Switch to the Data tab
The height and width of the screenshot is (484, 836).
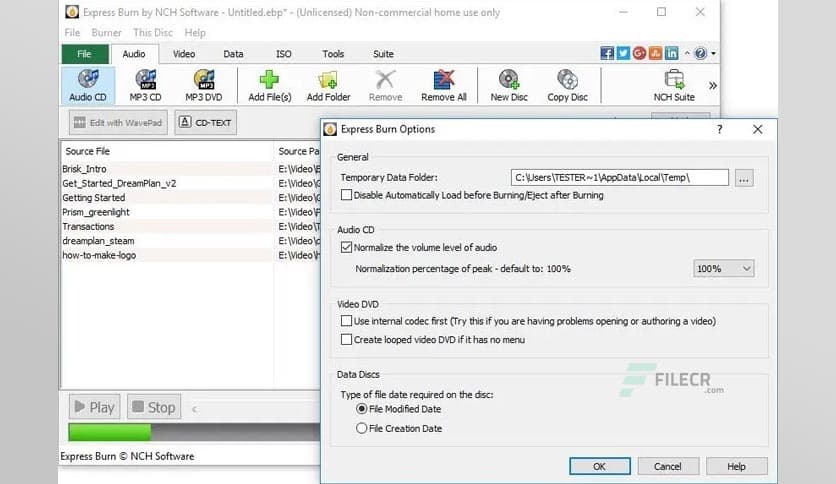coord(233,54)
